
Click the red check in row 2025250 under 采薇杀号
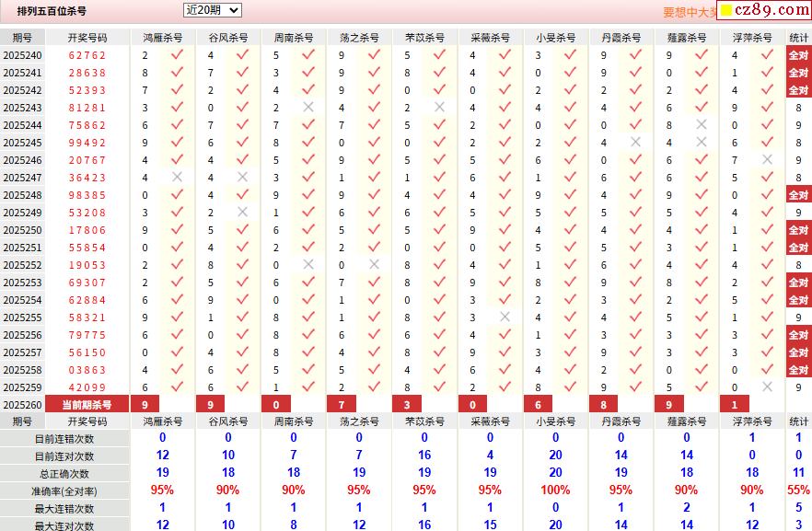click(505, 229)
